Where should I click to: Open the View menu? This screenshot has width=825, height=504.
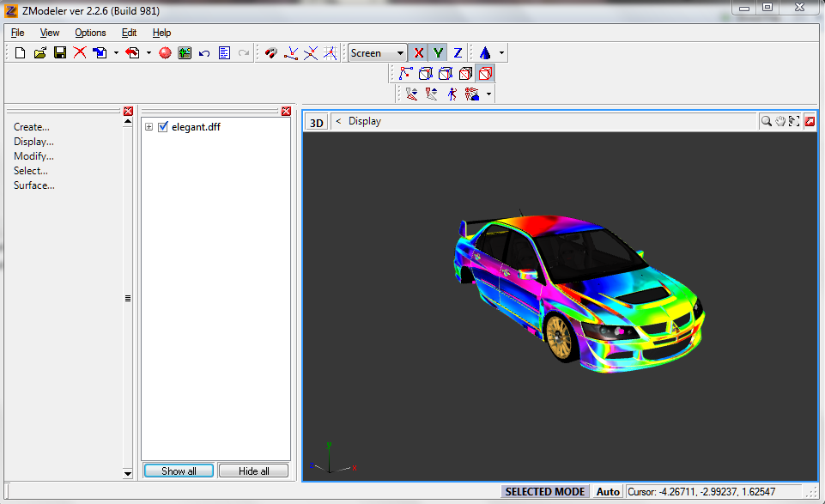click(50, 33)
